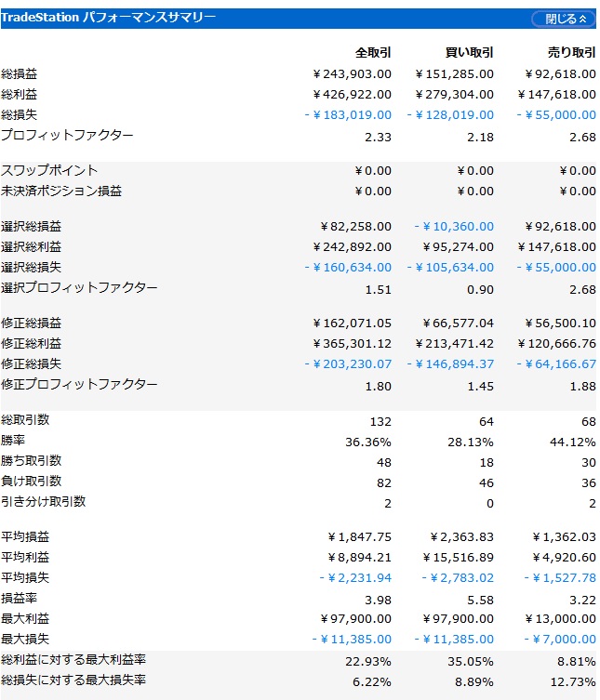Click the 修正プロフィットファクター value 1.80
Screen dimensions: 600x700
click(379, 387)
